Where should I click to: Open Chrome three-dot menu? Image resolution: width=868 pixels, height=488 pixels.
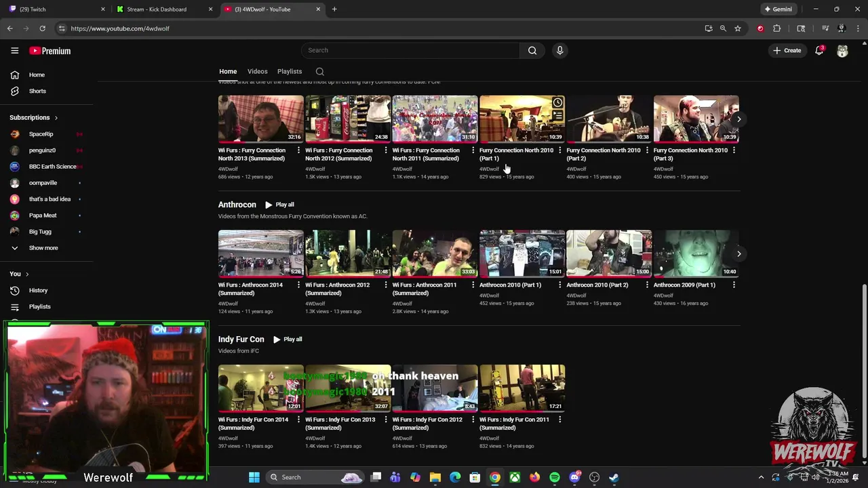click(858, 28)
